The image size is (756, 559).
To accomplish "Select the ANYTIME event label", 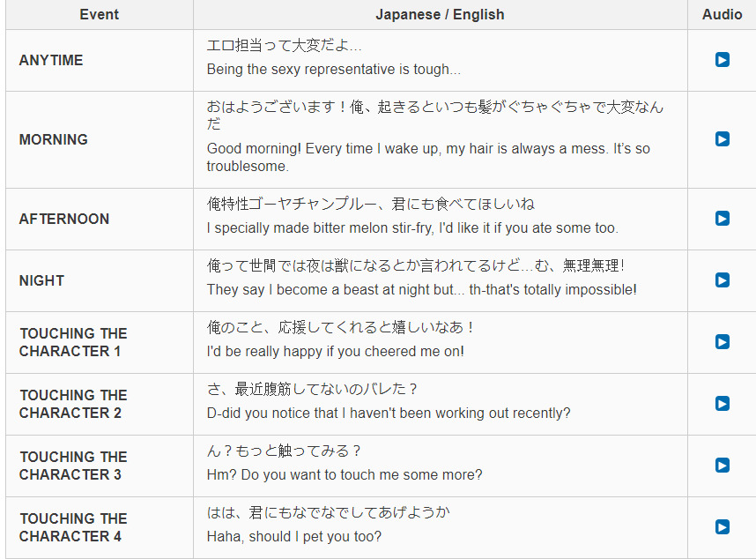I will coord(51,60).
